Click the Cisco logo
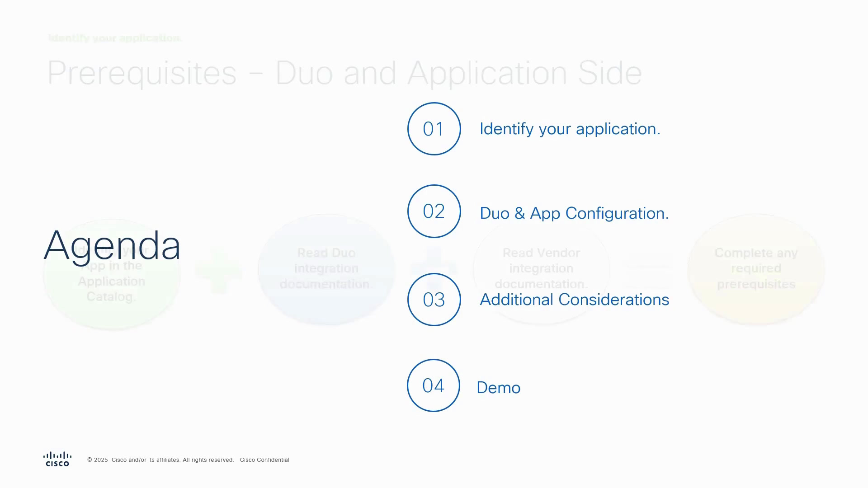The height and width of the screenshot is (488, 868). [x=57, y=459]
